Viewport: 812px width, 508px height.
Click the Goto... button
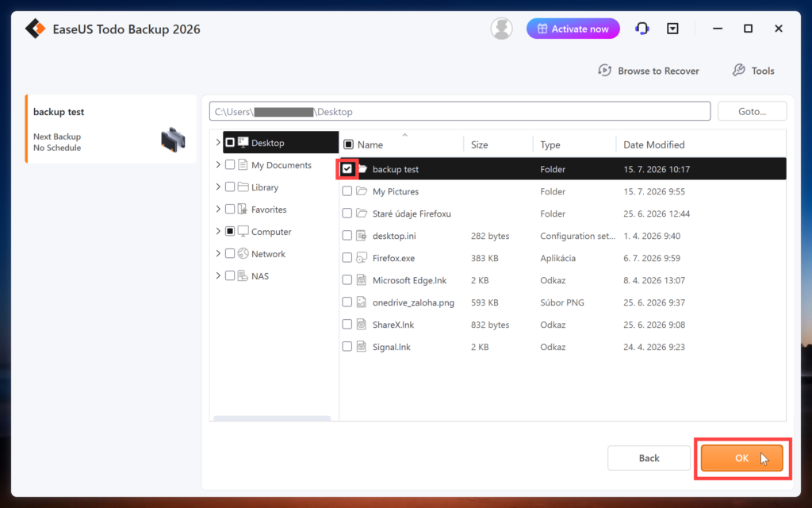(752, 111)
